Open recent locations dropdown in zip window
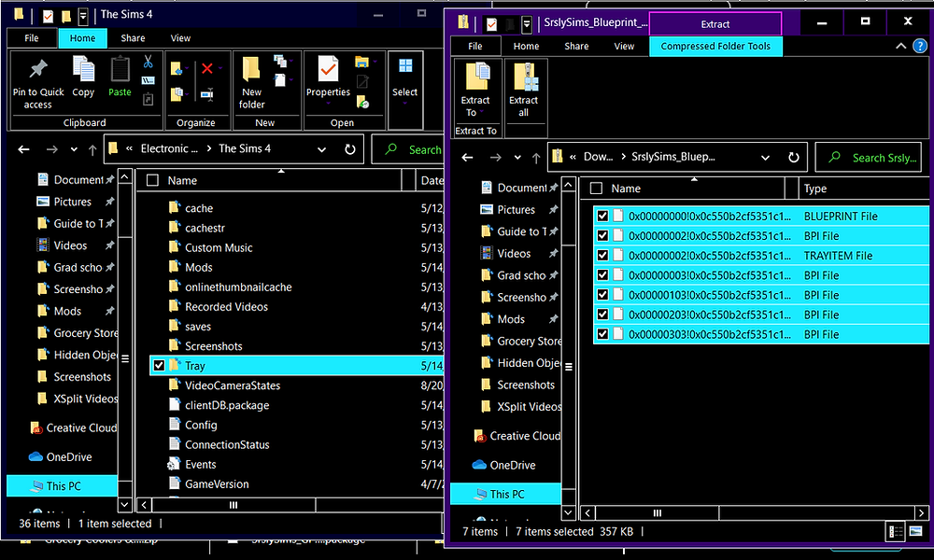The height and width of the screenshot is (560, 934). tap(517, 158)
